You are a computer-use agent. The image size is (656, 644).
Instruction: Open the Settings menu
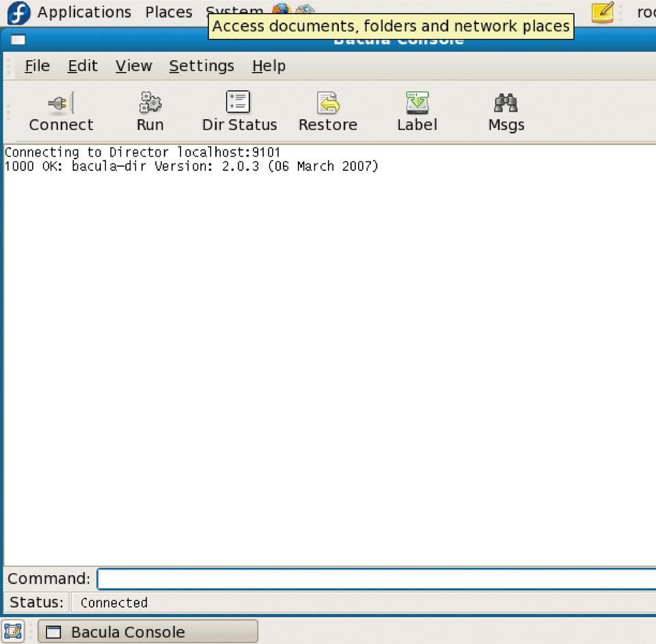[202, 66]
